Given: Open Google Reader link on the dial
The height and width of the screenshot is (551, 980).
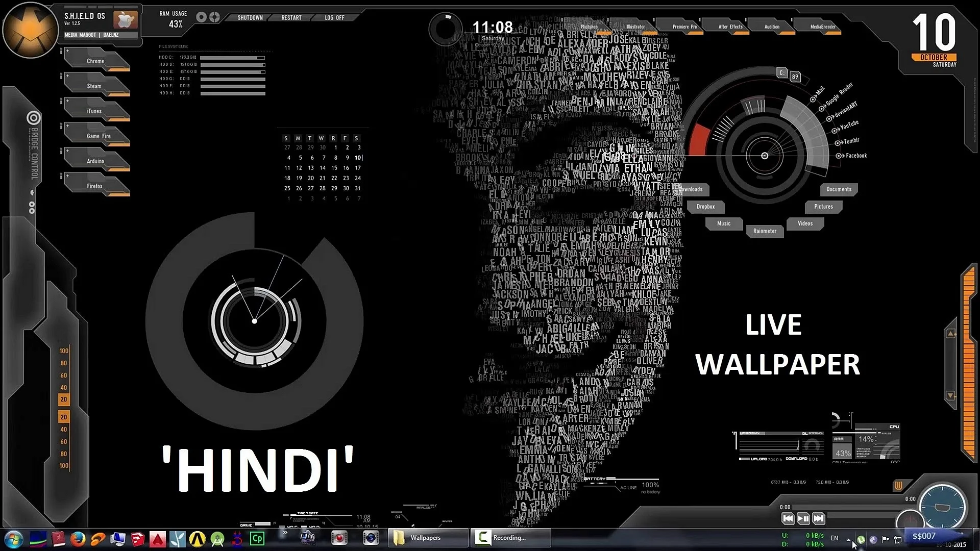Looking at the screenshot, I should point(836,96).
